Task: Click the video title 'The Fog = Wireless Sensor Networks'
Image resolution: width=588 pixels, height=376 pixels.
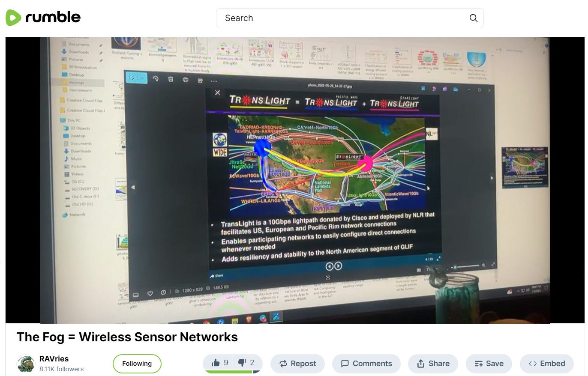Action: [127, 337]
